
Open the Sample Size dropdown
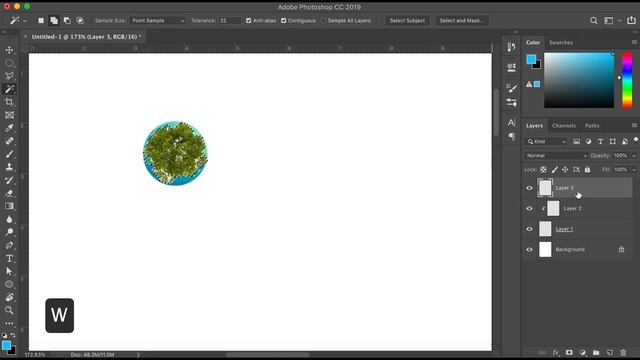pyautogui.click(x=158, y=20)
